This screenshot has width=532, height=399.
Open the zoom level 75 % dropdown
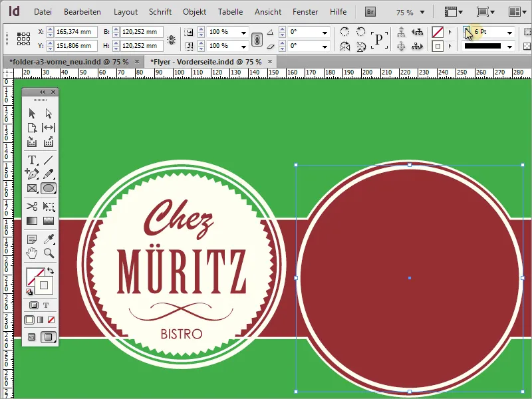(x=422, y=12)
